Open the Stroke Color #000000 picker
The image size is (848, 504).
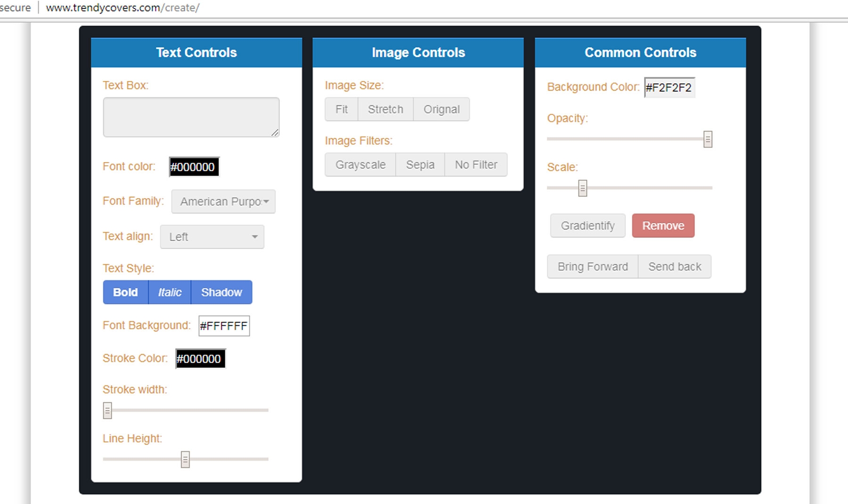point(200,358)
